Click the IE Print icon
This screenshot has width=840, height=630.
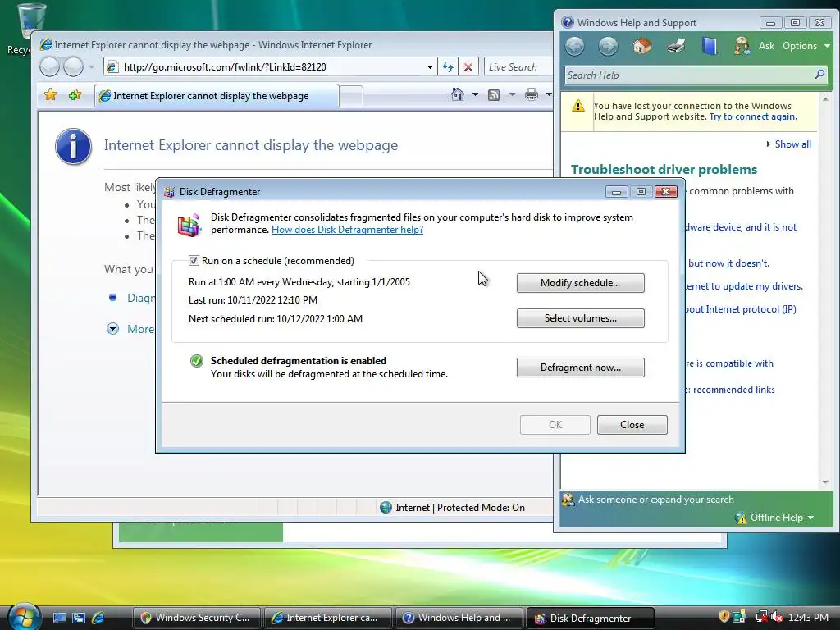tap(532, 95)
